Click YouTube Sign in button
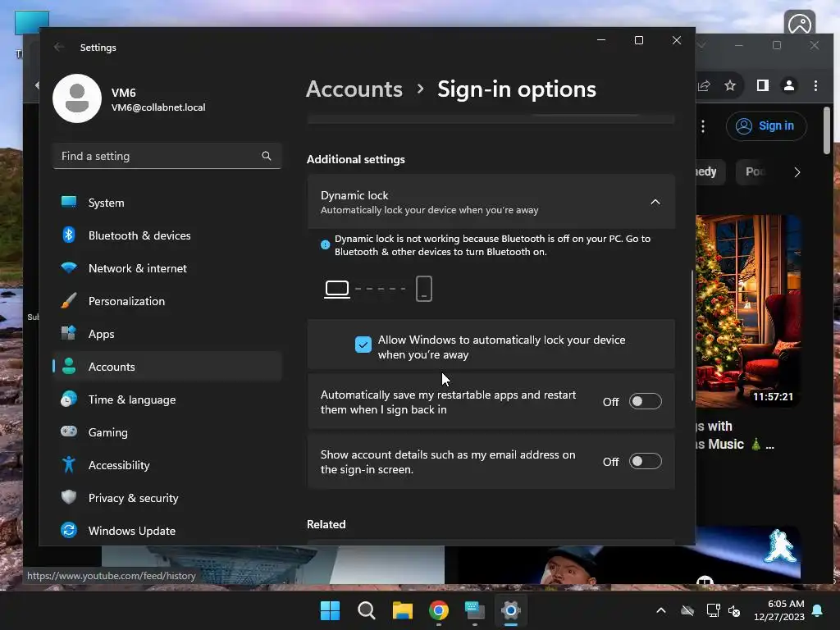Viewport: 840px width, 630px height. click(x=766, y=126)
